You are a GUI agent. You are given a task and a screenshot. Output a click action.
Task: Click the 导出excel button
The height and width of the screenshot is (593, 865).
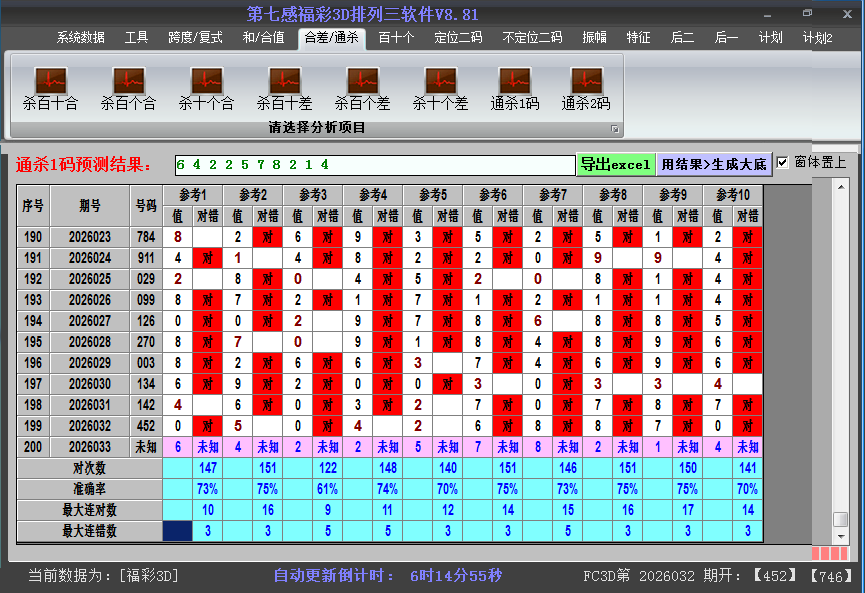click(x=615, y=164)
